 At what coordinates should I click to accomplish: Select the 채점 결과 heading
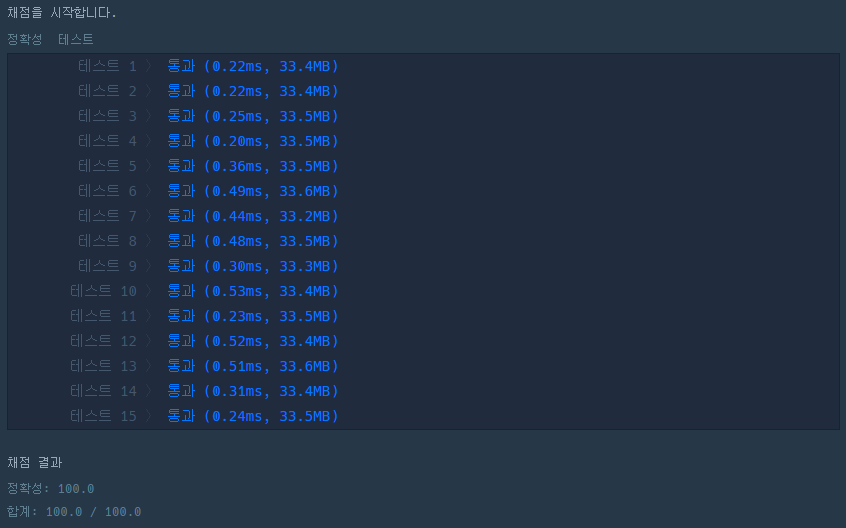(x=35, y=463)
